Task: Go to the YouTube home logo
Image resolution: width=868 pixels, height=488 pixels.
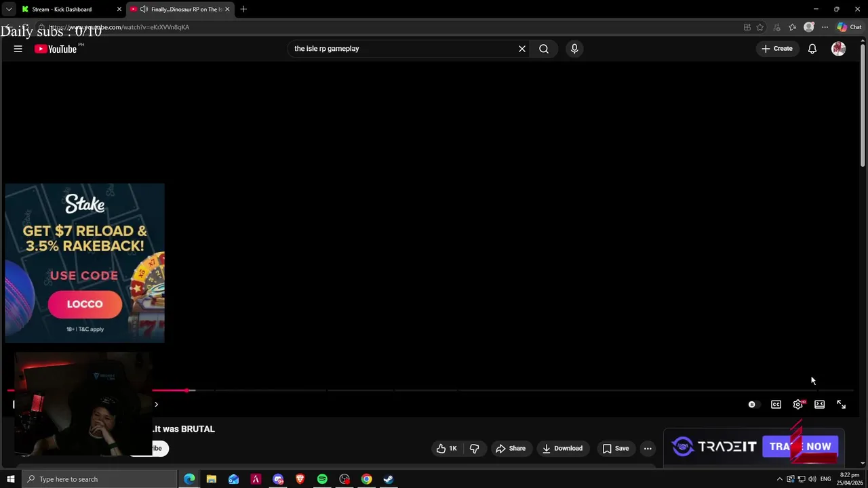Action: tap(56, 49)
